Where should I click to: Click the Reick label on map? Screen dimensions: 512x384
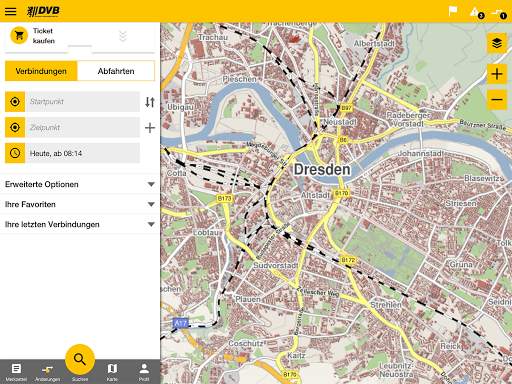(x=450, y=346)
